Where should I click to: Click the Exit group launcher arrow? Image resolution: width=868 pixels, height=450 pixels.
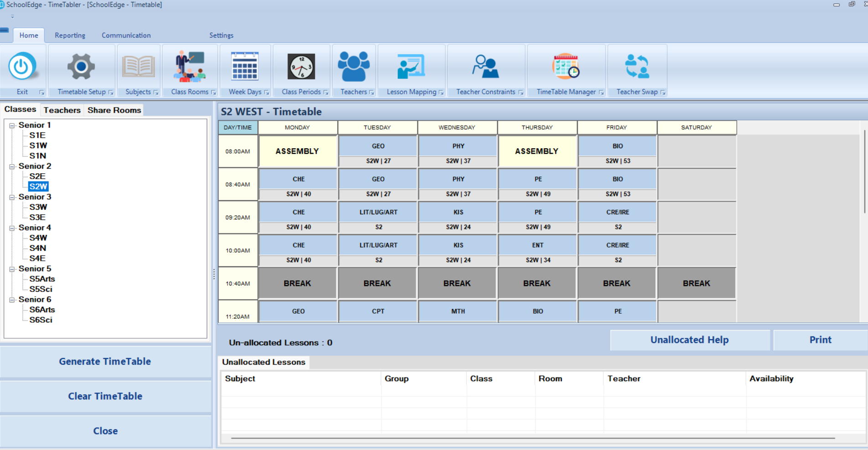click(42, 93)
